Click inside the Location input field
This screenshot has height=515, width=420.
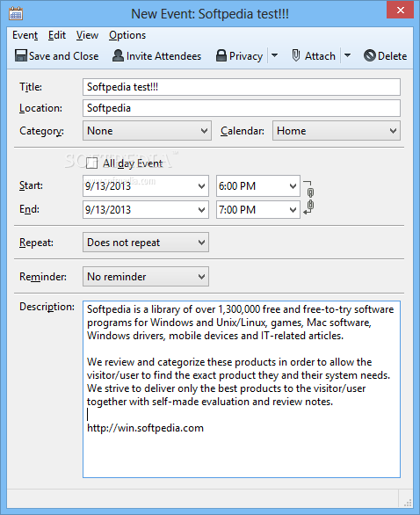(242, 108)
